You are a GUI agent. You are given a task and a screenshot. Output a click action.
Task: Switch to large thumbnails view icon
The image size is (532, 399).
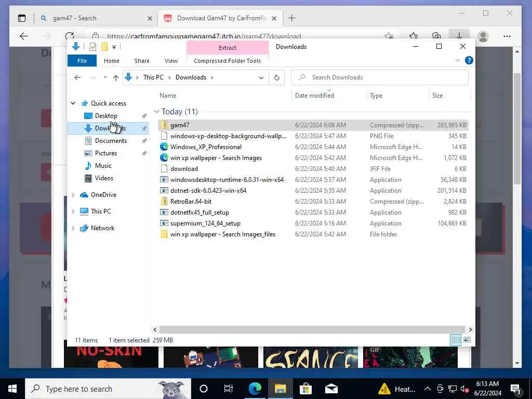(x=467, y=340)
